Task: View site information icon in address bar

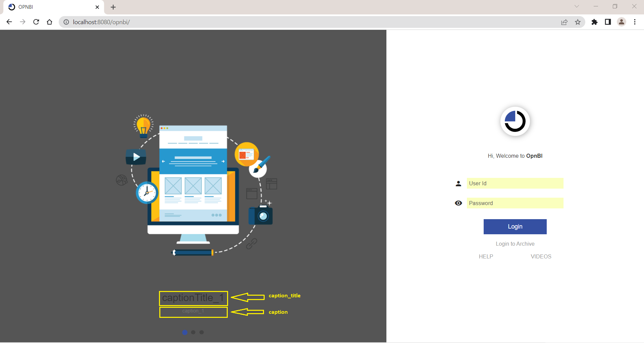Action: tap(66, 22)
